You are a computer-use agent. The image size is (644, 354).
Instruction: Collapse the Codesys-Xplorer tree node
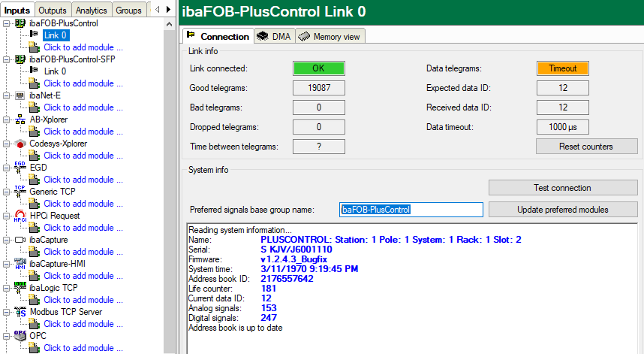(7, 144)
